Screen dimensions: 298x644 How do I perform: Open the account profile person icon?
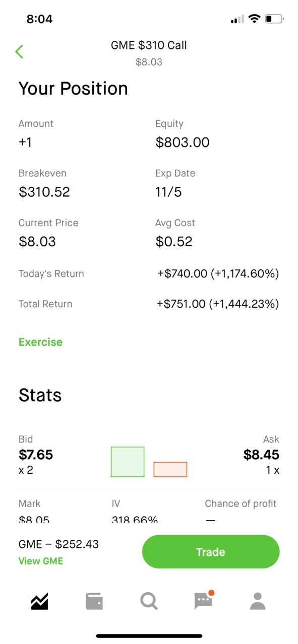tap(258, 601)
